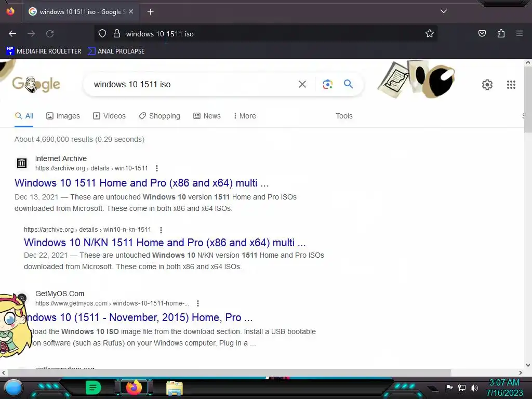Screen dimensions: 532x399
Task: Bookmark this page with the star icon
Action: (430, 34)
